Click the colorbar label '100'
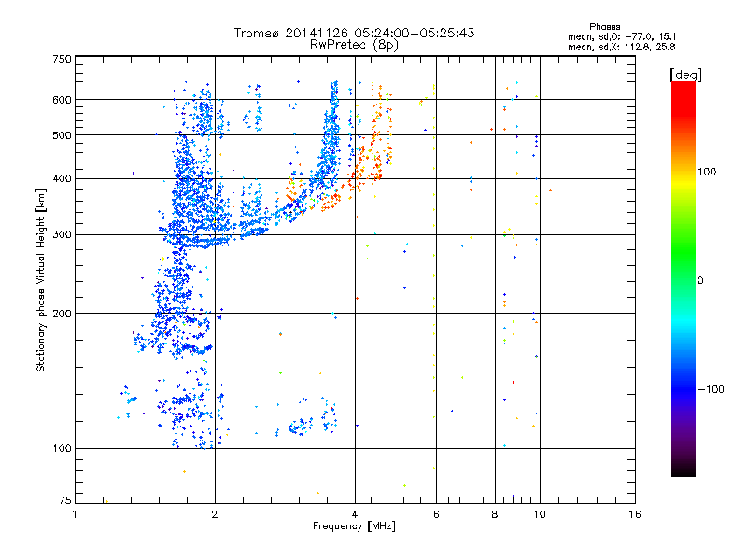 coord(707,172)
